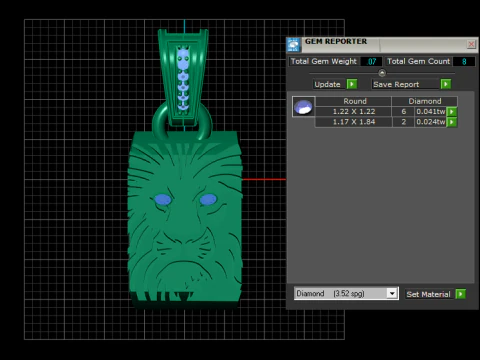Viewport: 480px width, 360px height.
Task: Click the quantity 6 cell
Action: pos(403,112)
